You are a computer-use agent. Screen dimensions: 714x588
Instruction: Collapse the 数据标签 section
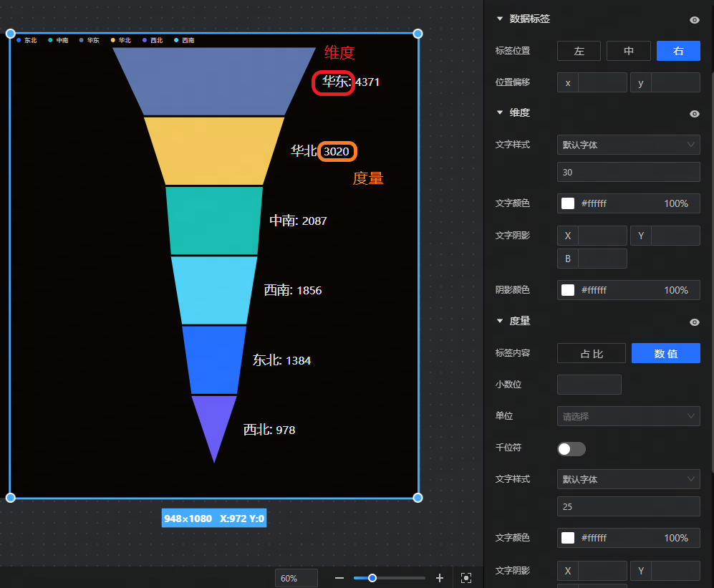500,19
